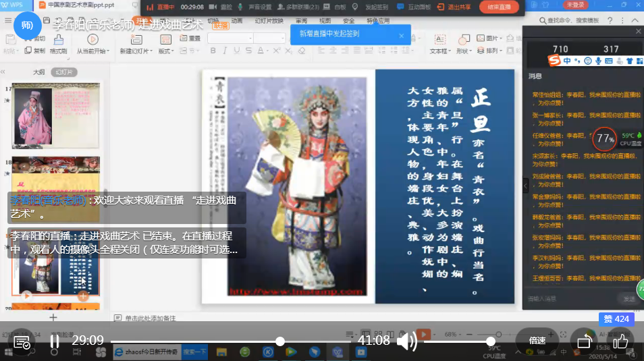Open the 安全 ribbon tab

349,20
